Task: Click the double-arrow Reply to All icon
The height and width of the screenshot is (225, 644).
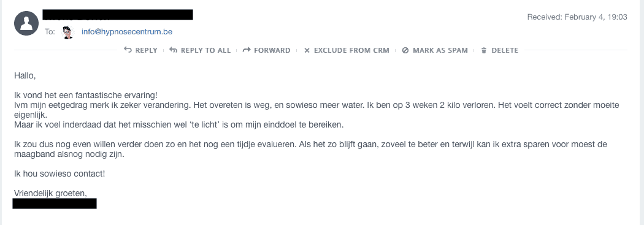Action: (174, 50)
